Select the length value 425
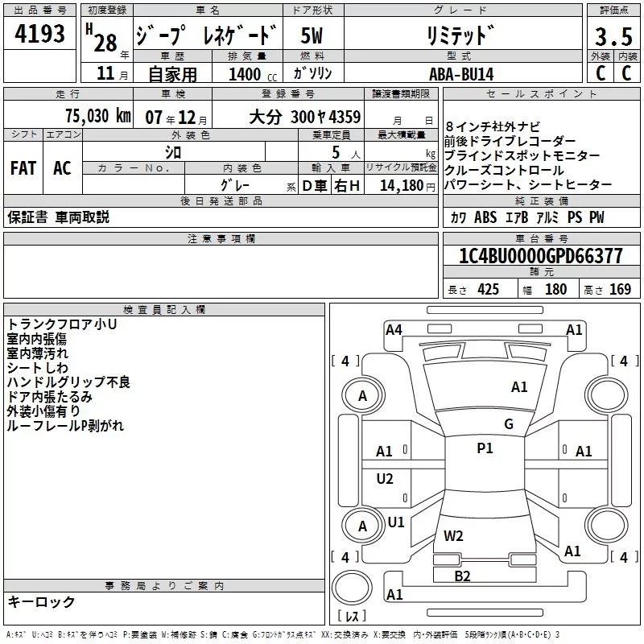Image resolution: width=644 pixels, height=644 pixels. (x=489, y=289)
